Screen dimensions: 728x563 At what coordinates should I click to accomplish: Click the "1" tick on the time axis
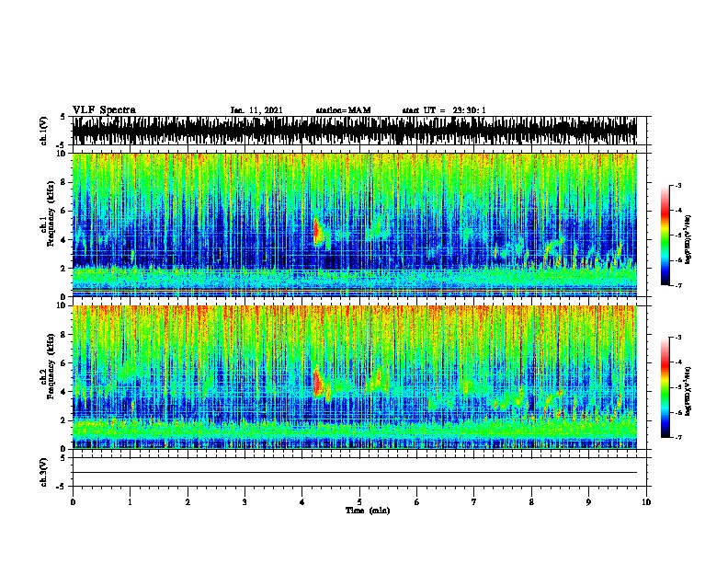(130, 502)
